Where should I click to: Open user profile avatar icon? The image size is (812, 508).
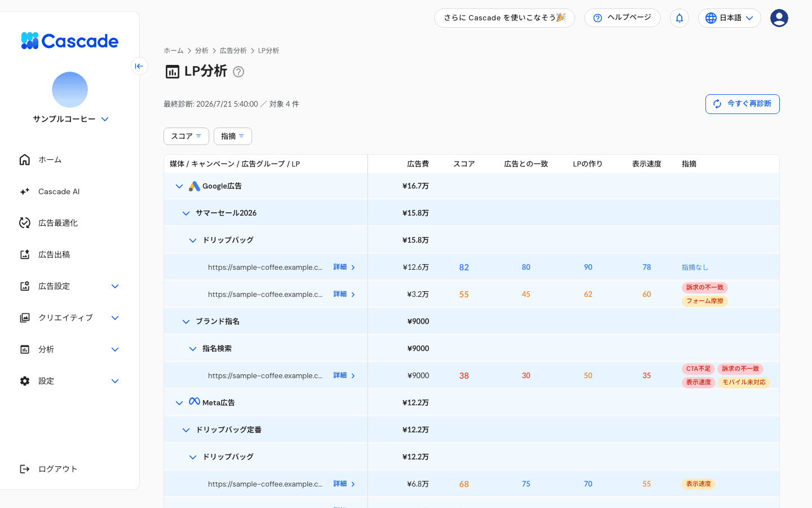(779, 18)
